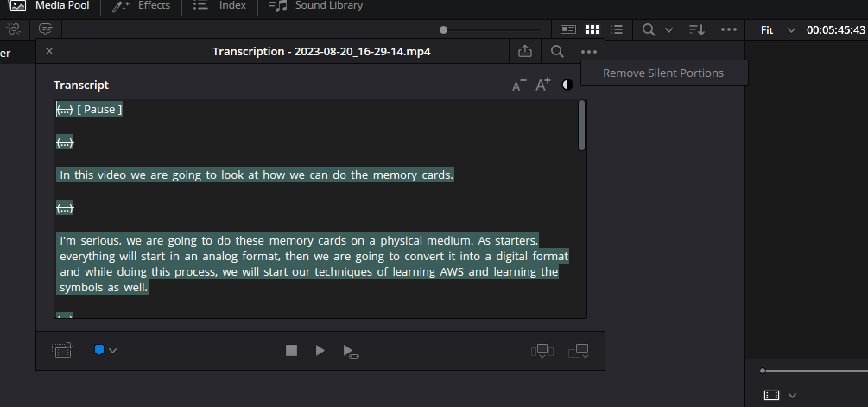Search within the transcript
868x407 pixels.
[557, 52]
